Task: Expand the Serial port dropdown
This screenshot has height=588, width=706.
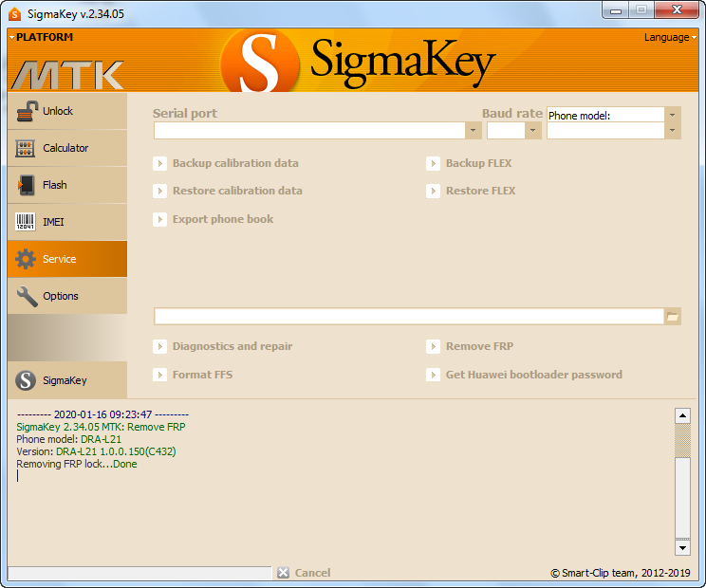Action: (474, 131)
